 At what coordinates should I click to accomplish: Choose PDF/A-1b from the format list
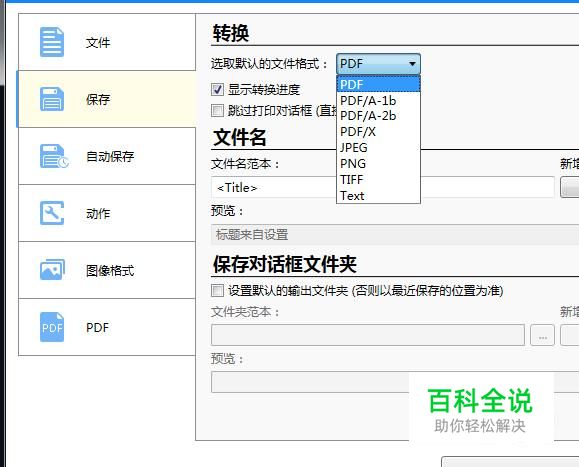coord(378,100)
